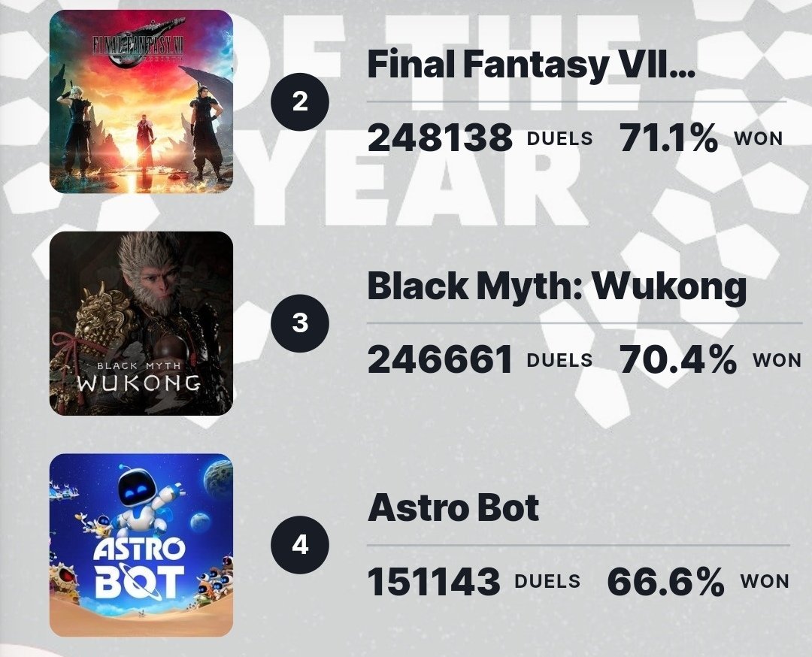The image size is (812, 657).
Task: Select the 248138 duels count
Action: pyautogui.click(x=440, y=138)
